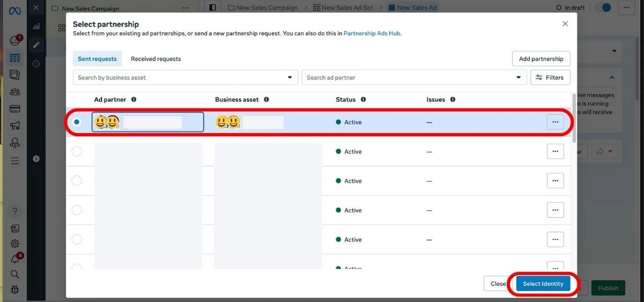Viewport: 644px width, 302px height.
Task: Open more options for fifth partnership row
Action: pos(555,239)
